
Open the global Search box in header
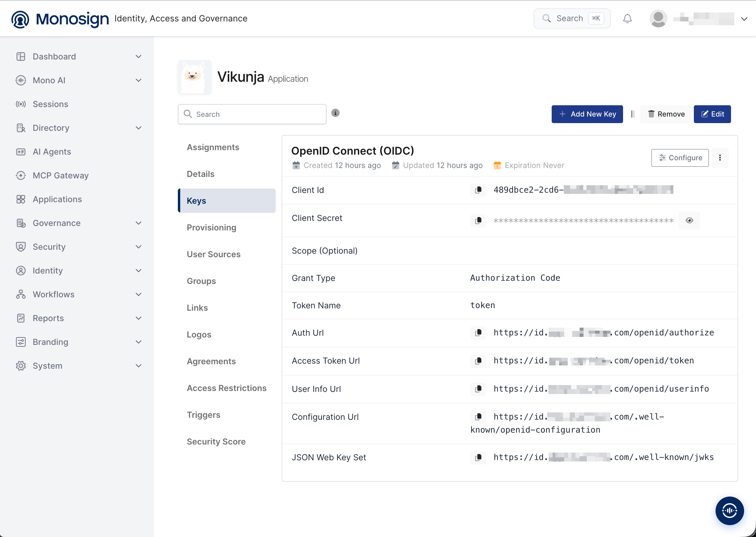pyautogui.click(x=572, y=18)
